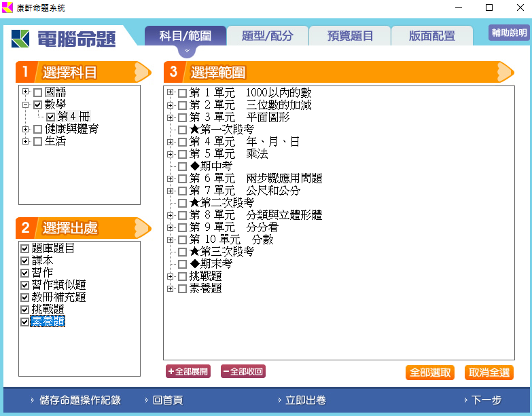Click the arrow icon beside 下一步
532x416 pixels.
(x=465, y=400)
